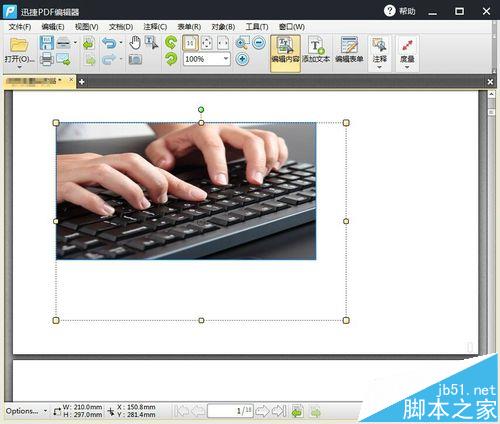This screenshot has width=500, height=424.
Task: Click the undo arrow icon
Action: click(x=109, y=43)
